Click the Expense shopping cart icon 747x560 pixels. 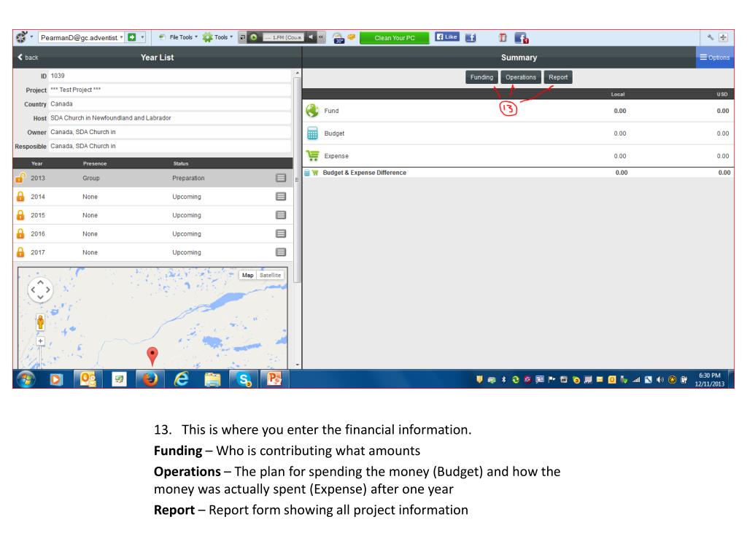(x=312, y=156)
